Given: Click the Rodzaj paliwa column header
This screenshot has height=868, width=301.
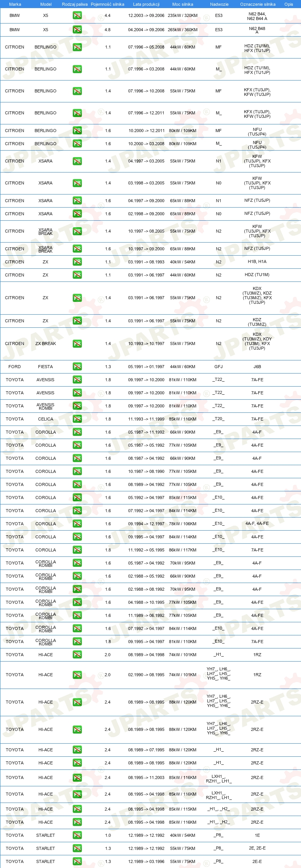Looking at the screenshot, I should (75, 4).
